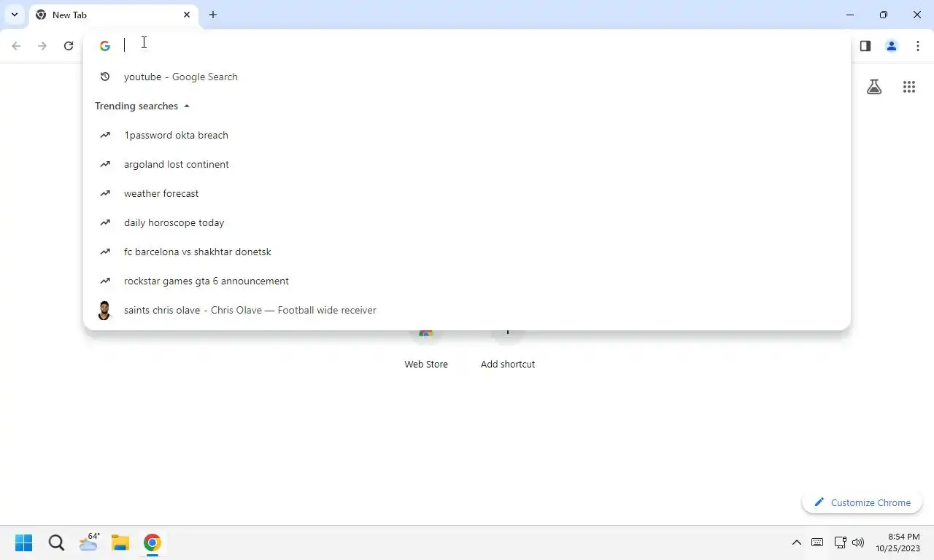
Task: Choose the 'argoland lost continent' suggestion
Action: coord(467,164)
